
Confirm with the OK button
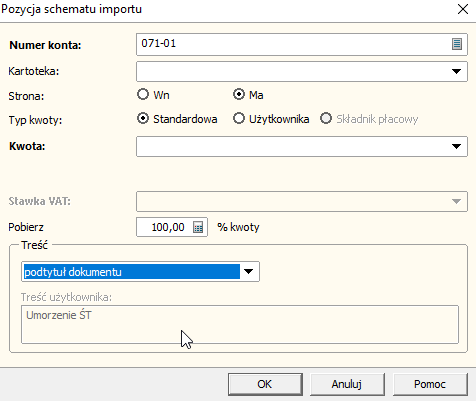[x=265, y=384]
